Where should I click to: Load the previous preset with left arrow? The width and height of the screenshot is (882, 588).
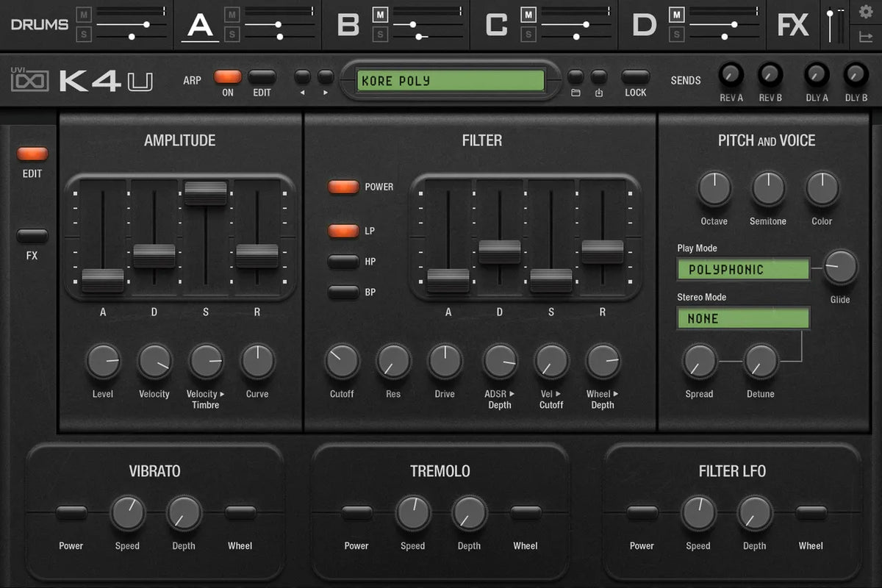302,77
